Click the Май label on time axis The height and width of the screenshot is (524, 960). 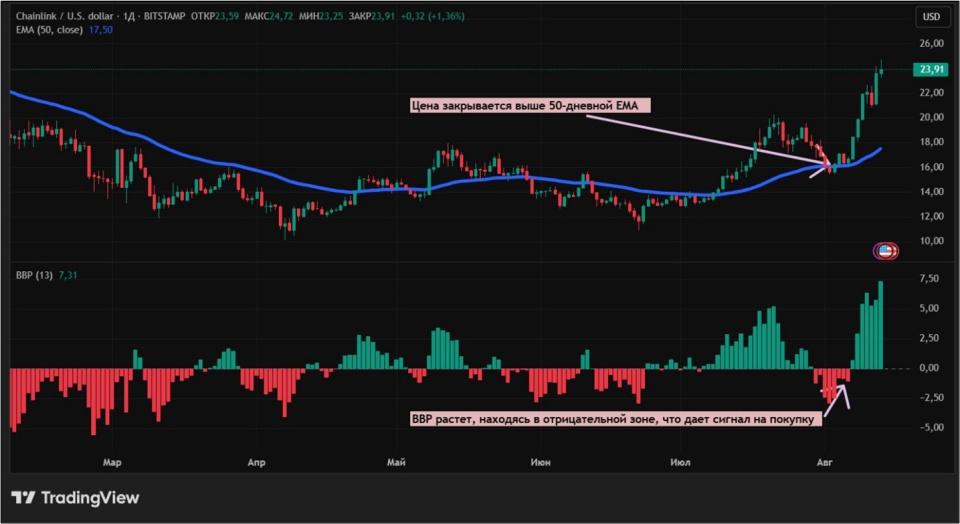coord(396,462)
